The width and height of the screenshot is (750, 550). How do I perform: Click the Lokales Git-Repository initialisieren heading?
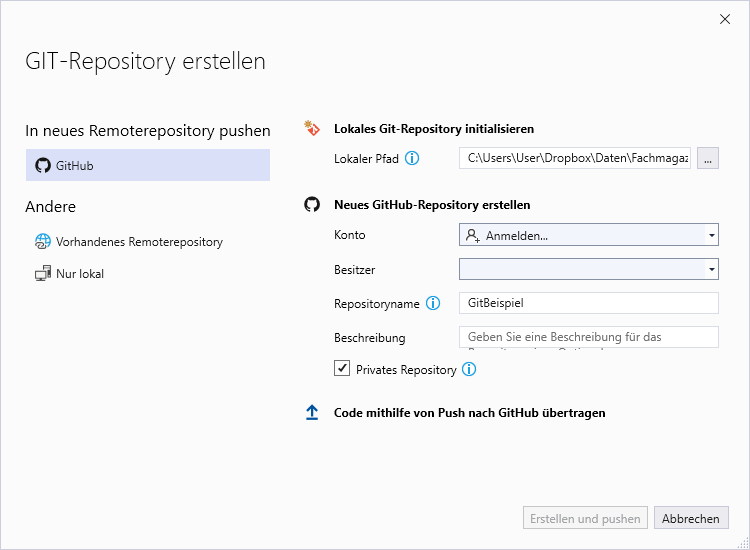pos(434,129)
